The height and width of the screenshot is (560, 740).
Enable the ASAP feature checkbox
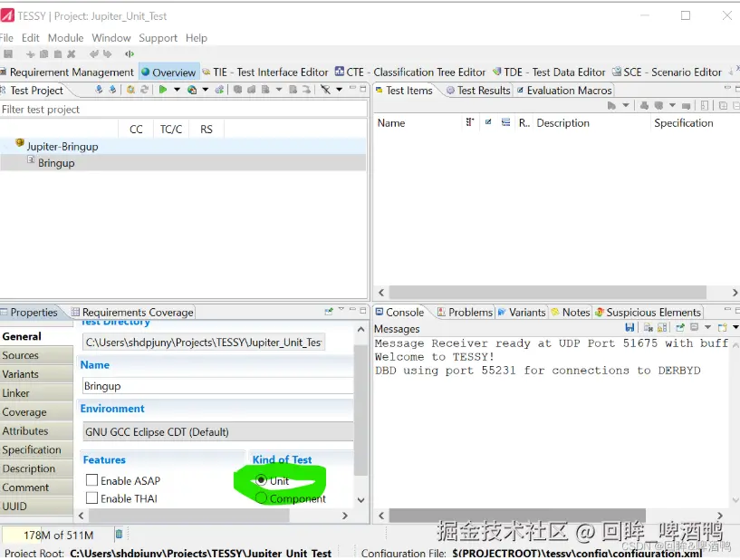pyautogui.click(x=92, y=480)
